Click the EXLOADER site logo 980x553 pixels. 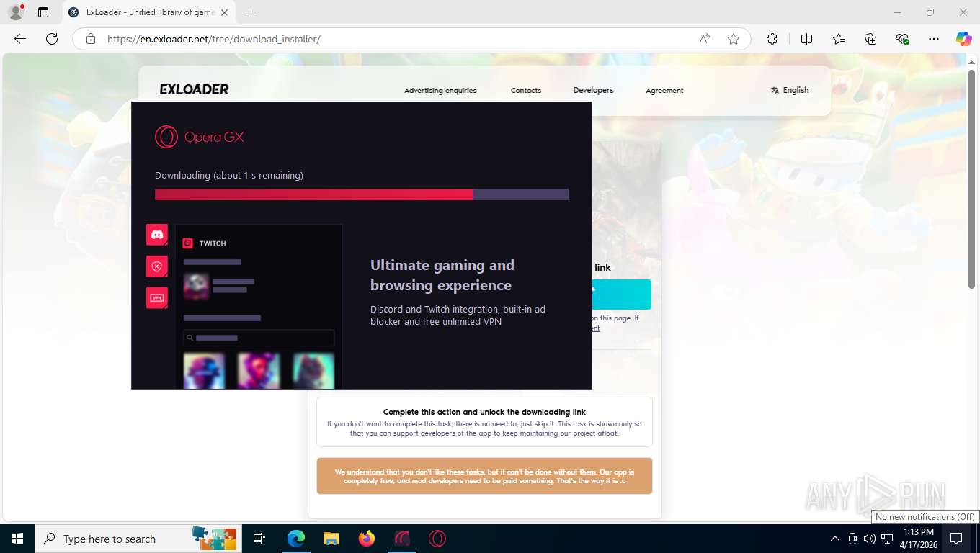pyautogui.click(x=194, y=90)
